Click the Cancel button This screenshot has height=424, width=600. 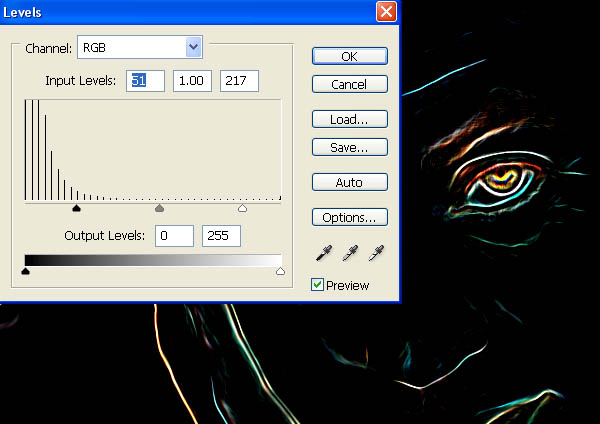350,84
